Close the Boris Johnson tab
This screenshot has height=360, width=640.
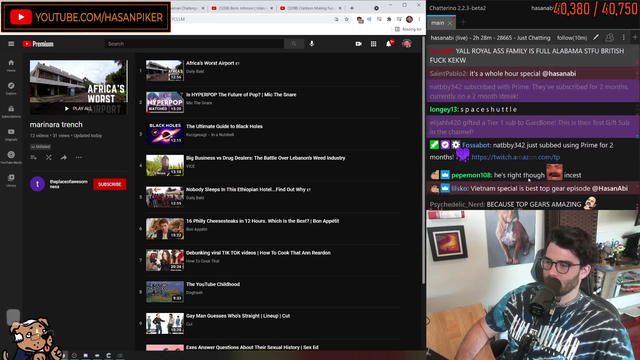[271, 8]
